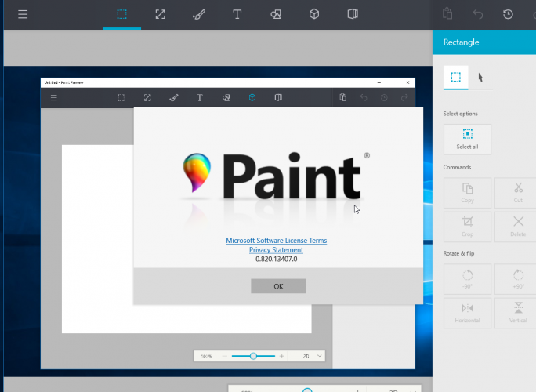Image resolution: width=536 pixels, height=392 pixels.
Task: Open the Microsoft Software License Terms link
Action: pyautogui.click(x=276, y=241)
